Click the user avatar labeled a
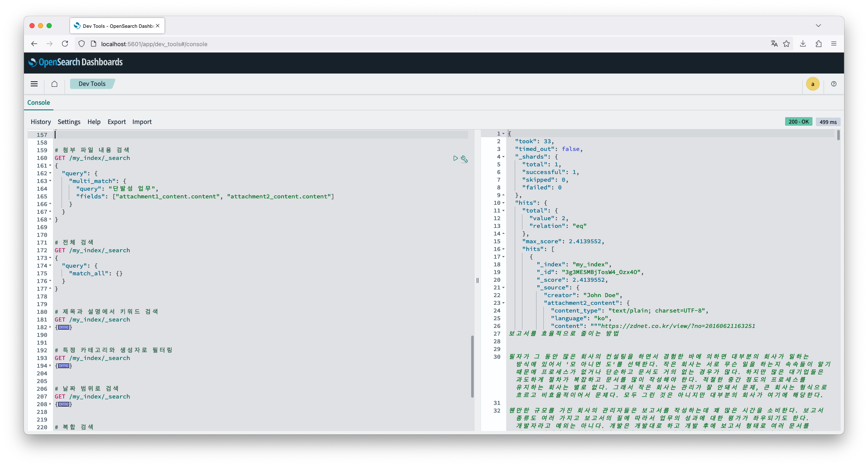 812,84
